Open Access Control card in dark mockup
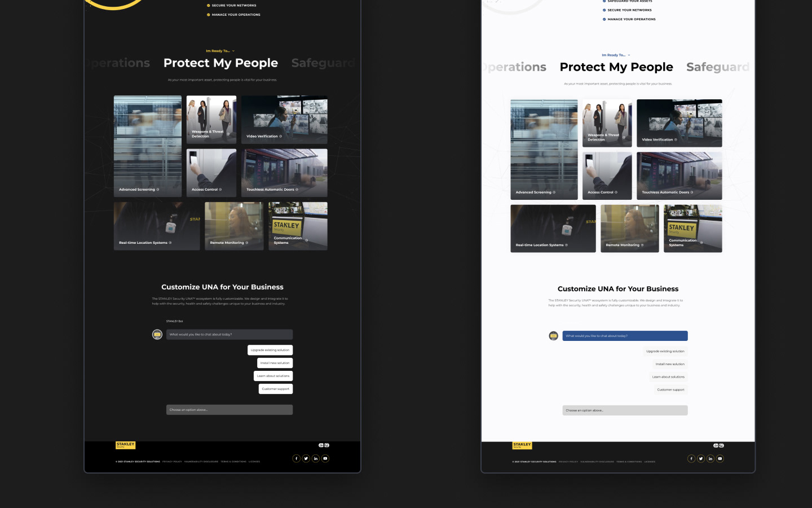This screenshot has width=812, height=508. tap(211, 173)
